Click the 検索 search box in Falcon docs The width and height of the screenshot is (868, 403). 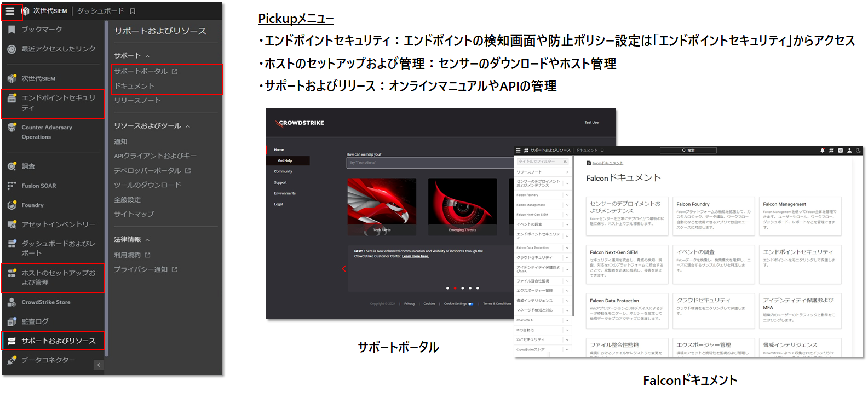click(688, 150)
